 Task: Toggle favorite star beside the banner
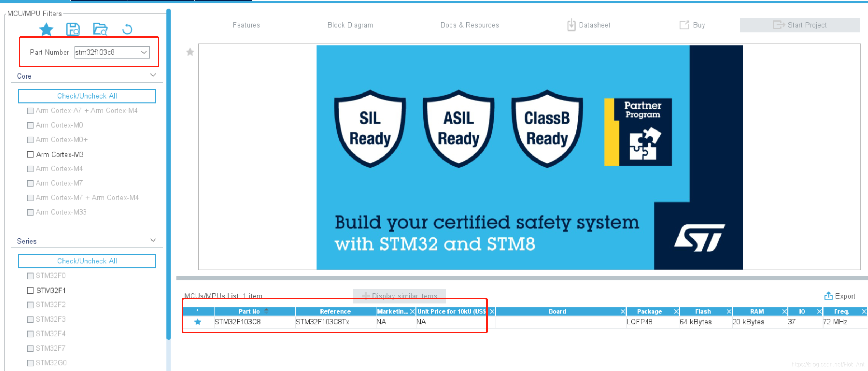(x=190, y=52)
